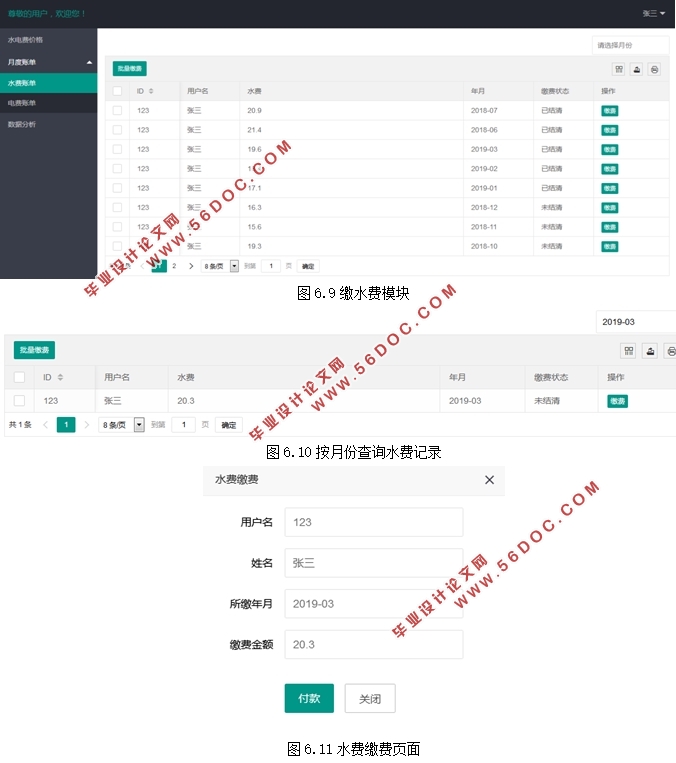Screen dimensions: 676x763
Task: Click the print icon in top table toolbar
Action: point(654,69)
